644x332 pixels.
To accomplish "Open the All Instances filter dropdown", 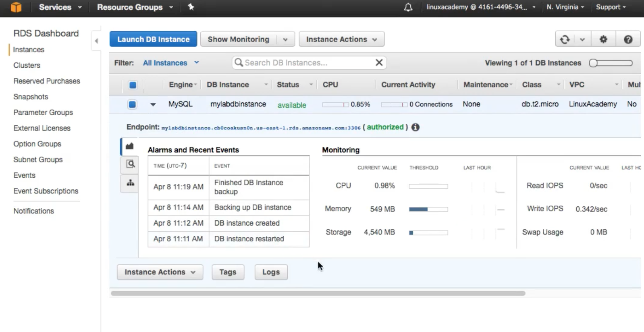I will (171, 63).
